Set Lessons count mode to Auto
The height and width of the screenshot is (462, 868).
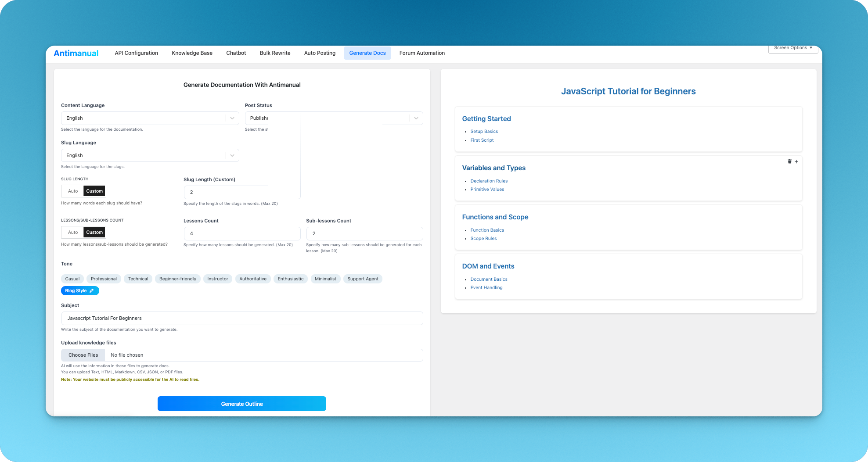(72, 232)
